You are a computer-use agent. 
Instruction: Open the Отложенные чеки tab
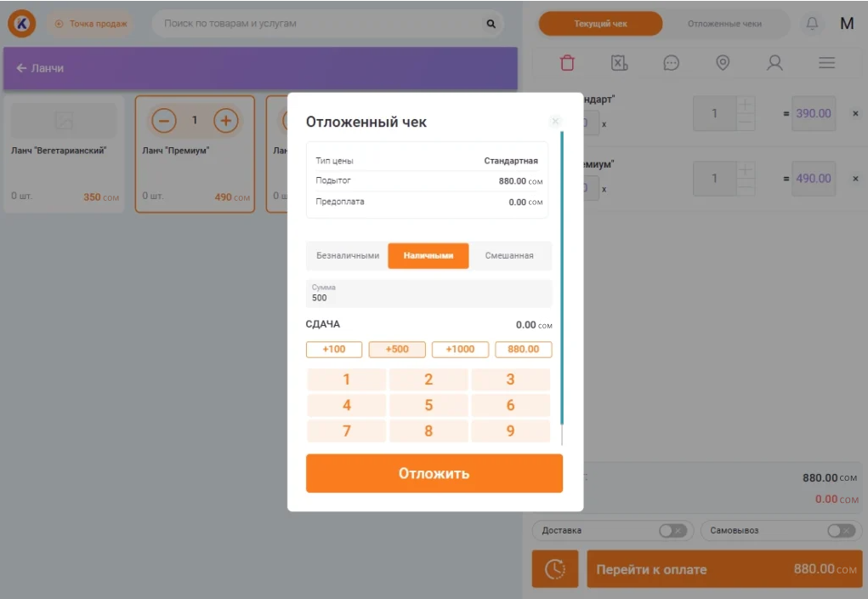click(724, 24)
